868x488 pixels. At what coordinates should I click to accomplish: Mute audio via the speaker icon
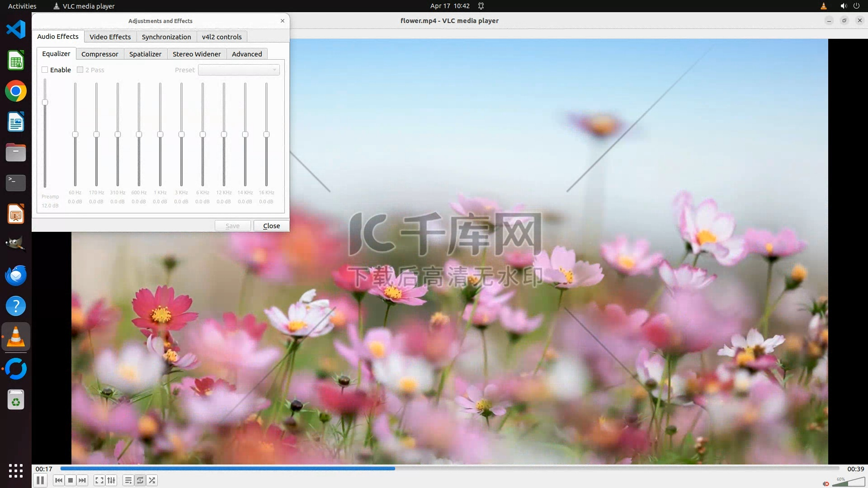[x=826, y=483]
